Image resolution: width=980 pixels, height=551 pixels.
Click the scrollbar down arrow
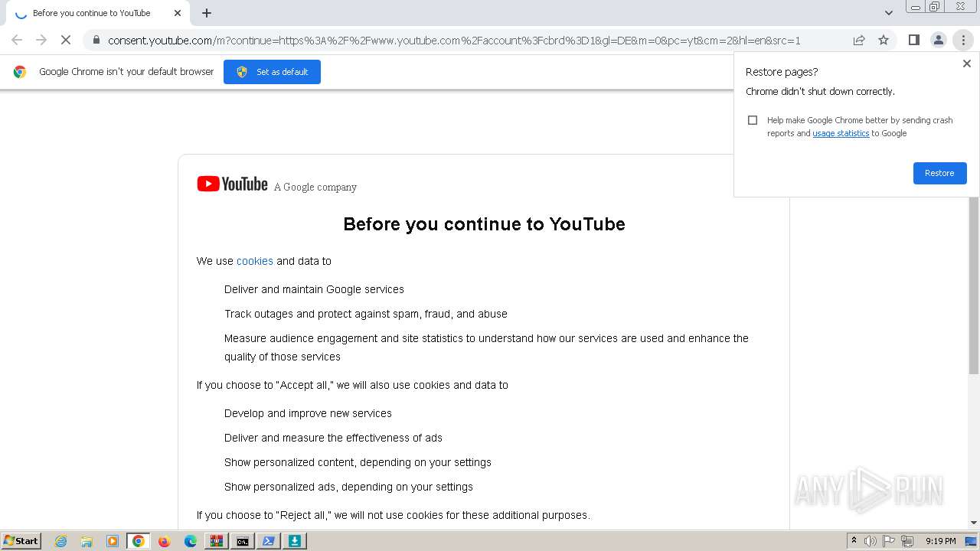point(974,523)
